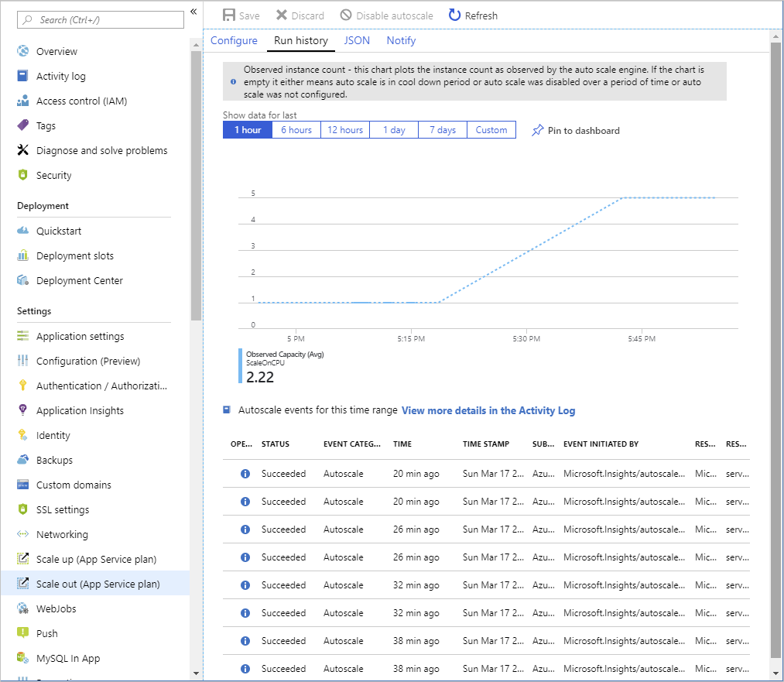Screen dimensions: 784x682
Task: Sort by TIME column header
Action: [402, 444]
